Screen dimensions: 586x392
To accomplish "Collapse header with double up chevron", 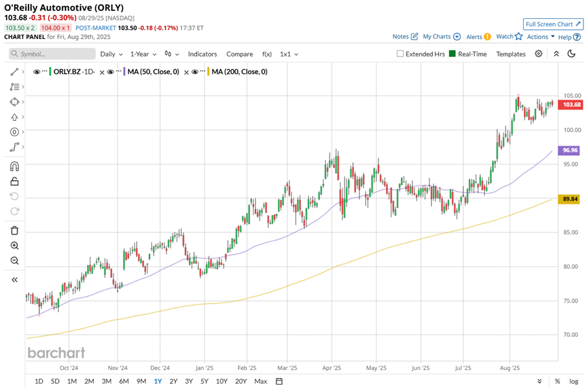I will pyautogui.click(x=556, y=53).
